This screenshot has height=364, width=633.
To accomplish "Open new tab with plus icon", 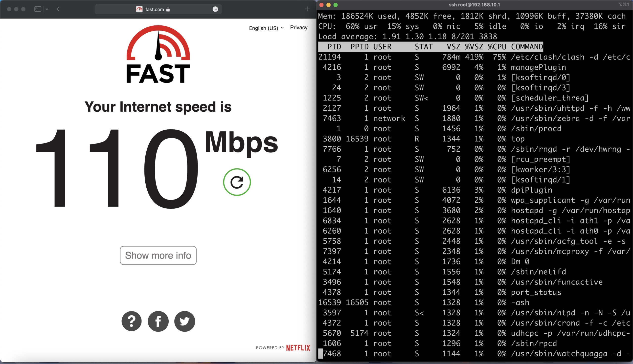I will click(307, 9).
